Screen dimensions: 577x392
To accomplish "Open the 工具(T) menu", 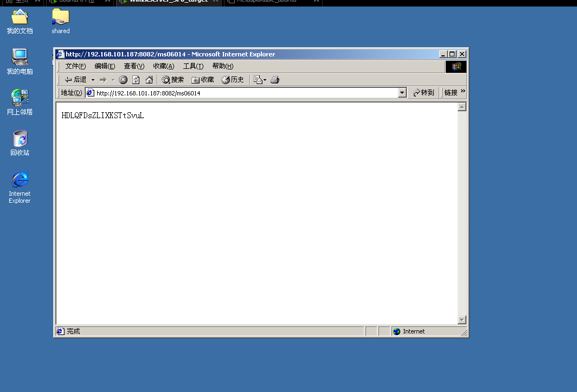I will (x=193, y=66).
